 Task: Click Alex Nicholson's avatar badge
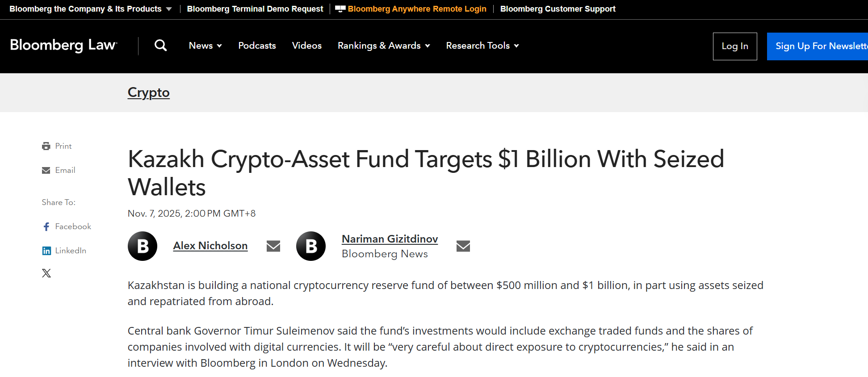click(x=143, y=246)
